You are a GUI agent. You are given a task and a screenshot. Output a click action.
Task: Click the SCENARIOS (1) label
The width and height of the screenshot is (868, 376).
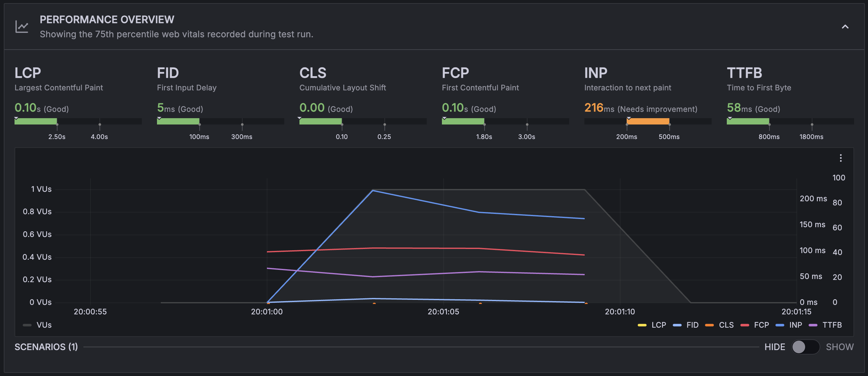[x=46, y=347]
